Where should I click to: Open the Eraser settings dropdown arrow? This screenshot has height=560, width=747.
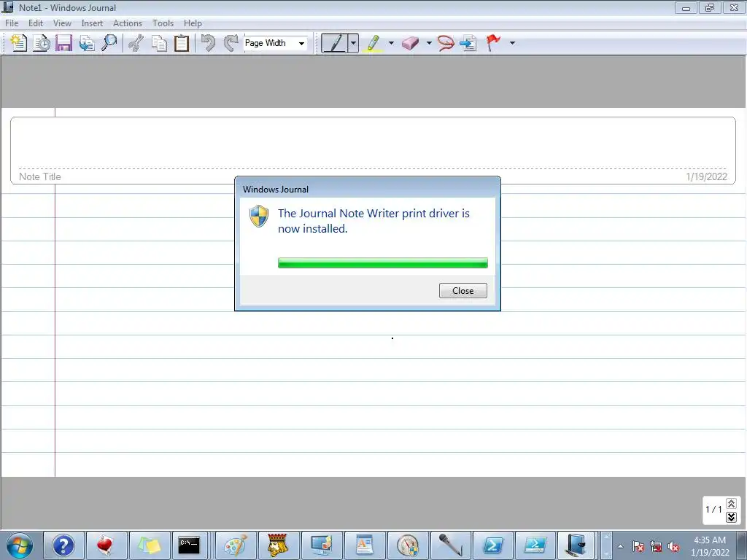[x=429, y=43]
